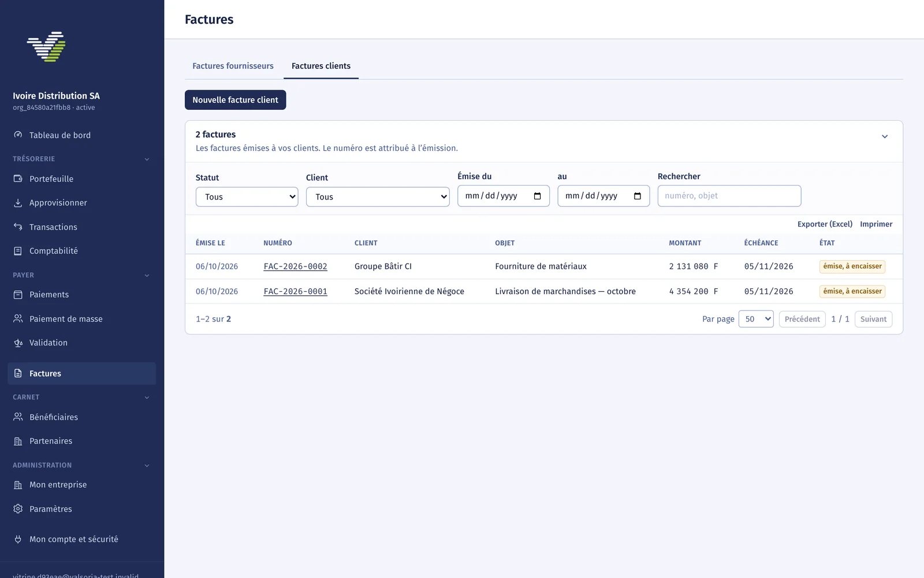Collapse the Payer sidebar section
Image resolution: width=924 pixels, height=578 pixels.
click(147, 275)
